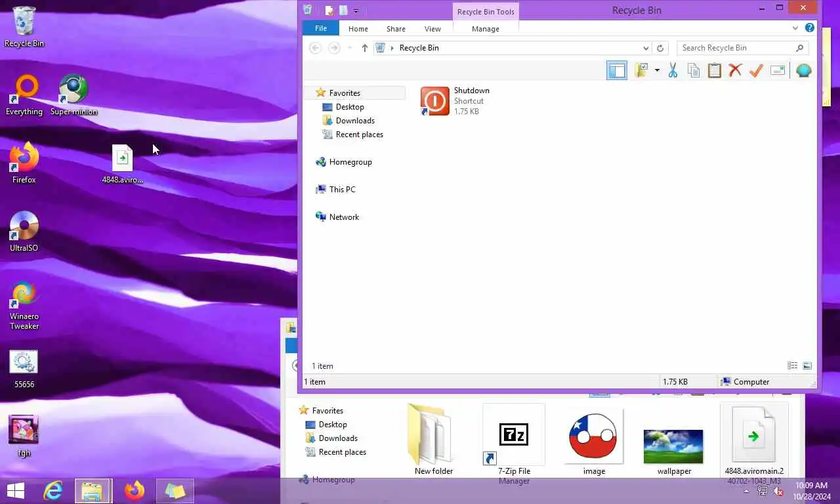Click the Paste clipboard icon

coord(715,70)
